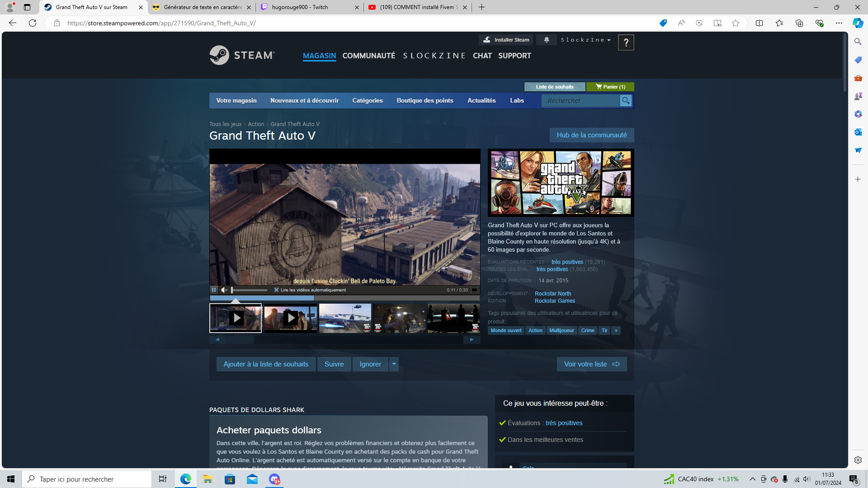Open Microsoft Store from the taskbar
Screen dimensions: 868x488
[230, 479]
